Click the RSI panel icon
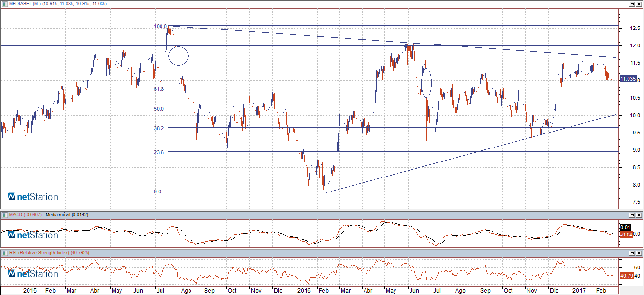The height and width of the screenshot is (295, 644). point(4,253)
